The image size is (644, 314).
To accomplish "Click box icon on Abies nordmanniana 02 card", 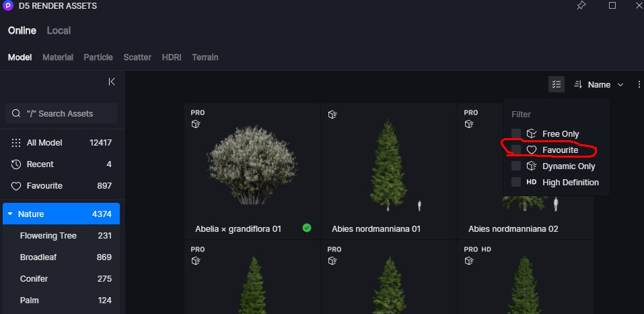I will (x=468, y=124).
